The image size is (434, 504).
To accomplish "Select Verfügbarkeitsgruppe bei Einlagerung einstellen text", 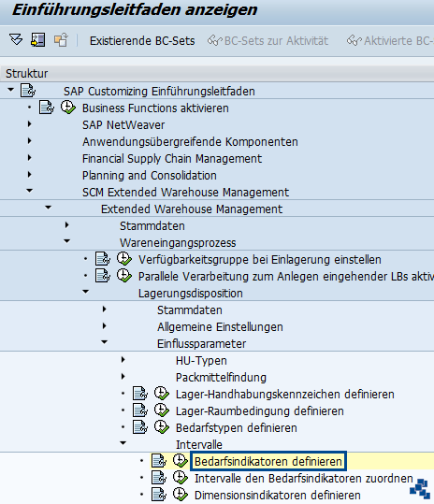I will (260, 259).
